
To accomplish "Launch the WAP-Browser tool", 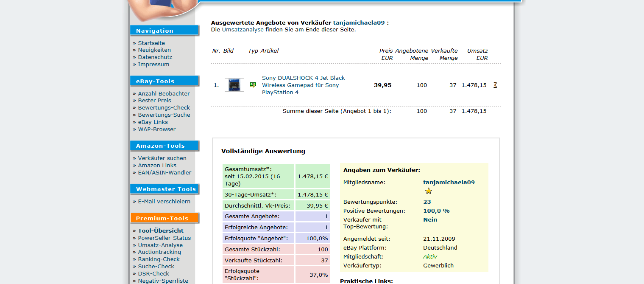I will (x=156, y=129).
